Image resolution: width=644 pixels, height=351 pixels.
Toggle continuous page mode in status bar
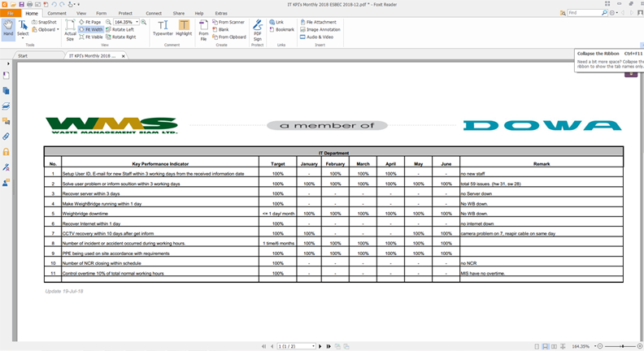tap(546, 346)
